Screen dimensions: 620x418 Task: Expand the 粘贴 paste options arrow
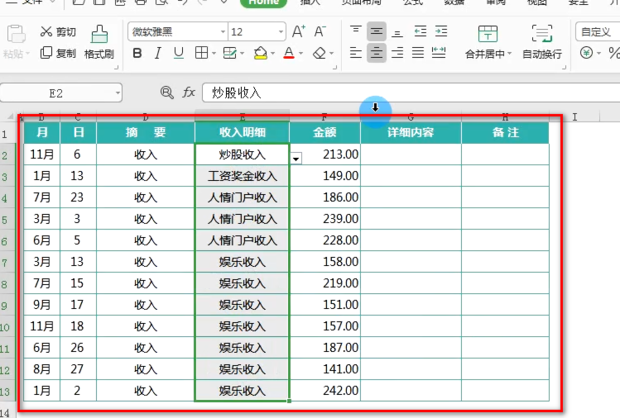click(x=28, y=54)
